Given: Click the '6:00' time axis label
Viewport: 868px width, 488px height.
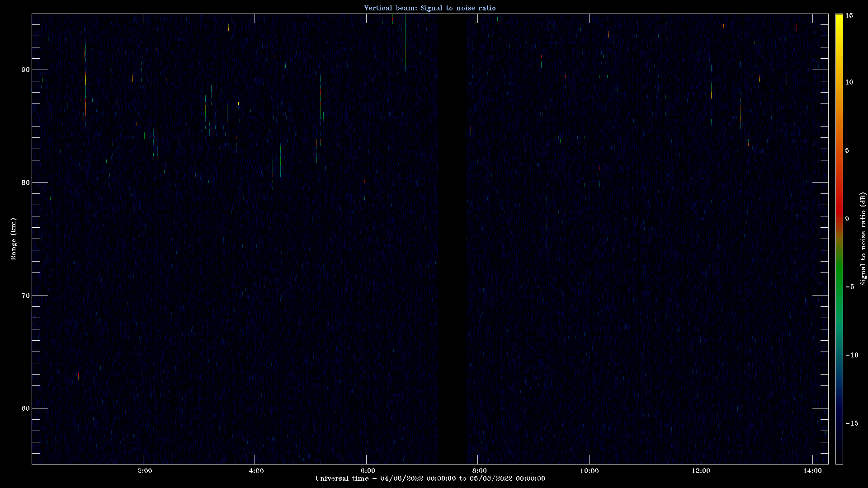Looking at the screenshot, I should (368, 471).
